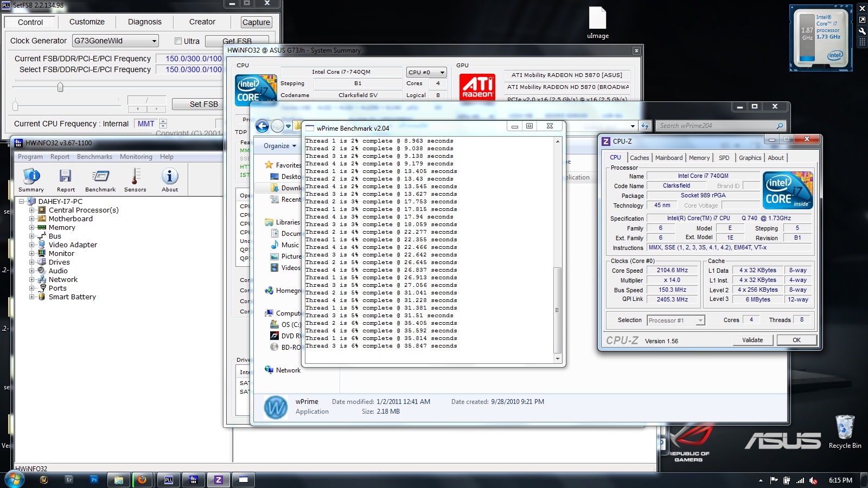Collapse the DAHEY-I7-PC root node

click(22, 201)
